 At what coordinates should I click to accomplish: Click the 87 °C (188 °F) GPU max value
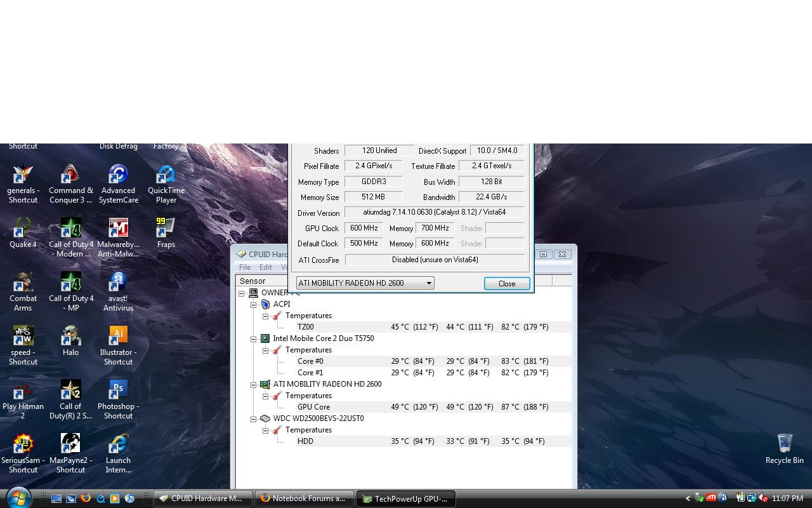525,407
